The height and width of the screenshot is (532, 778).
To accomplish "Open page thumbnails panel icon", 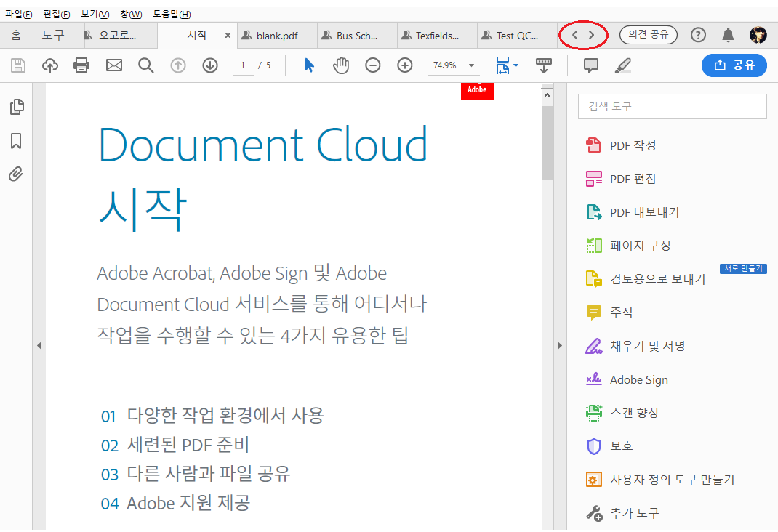I will 17,107.
